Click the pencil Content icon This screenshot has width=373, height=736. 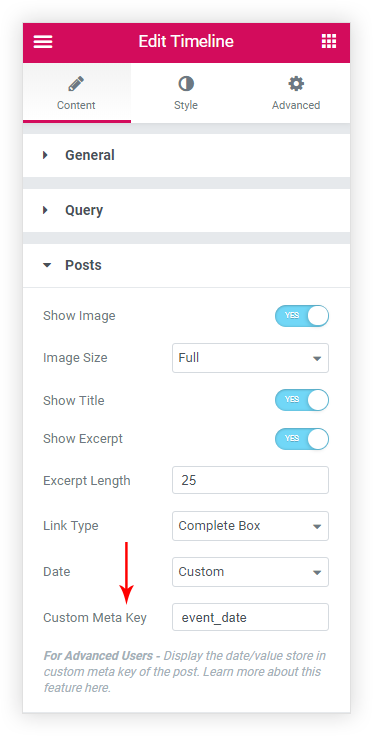pos(76,84)
